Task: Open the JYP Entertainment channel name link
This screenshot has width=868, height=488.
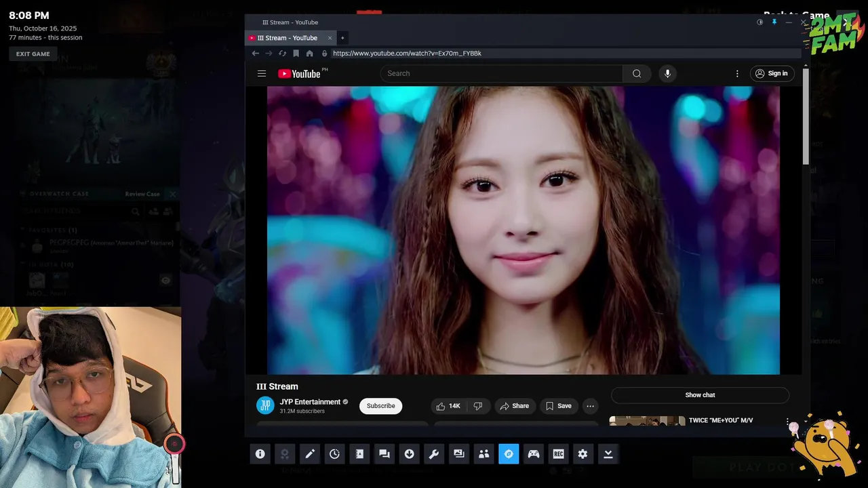Action: point(310,402)
